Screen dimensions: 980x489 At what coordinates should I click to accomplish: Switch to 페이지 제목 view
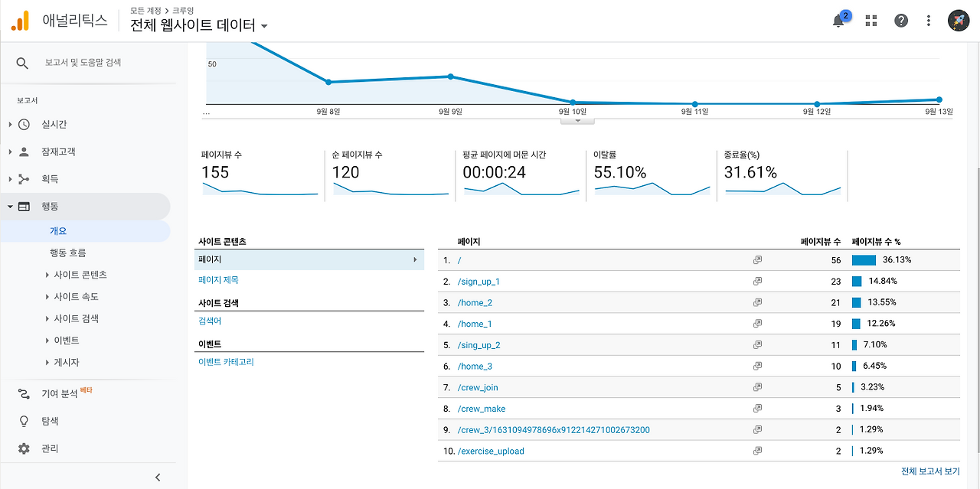pos(218,280)
